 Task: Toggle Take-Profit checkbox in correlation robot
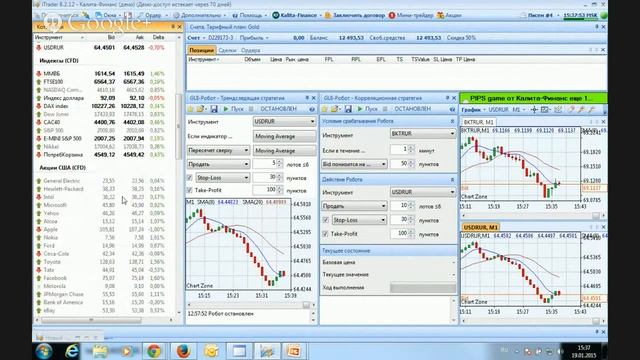[325, 234]
